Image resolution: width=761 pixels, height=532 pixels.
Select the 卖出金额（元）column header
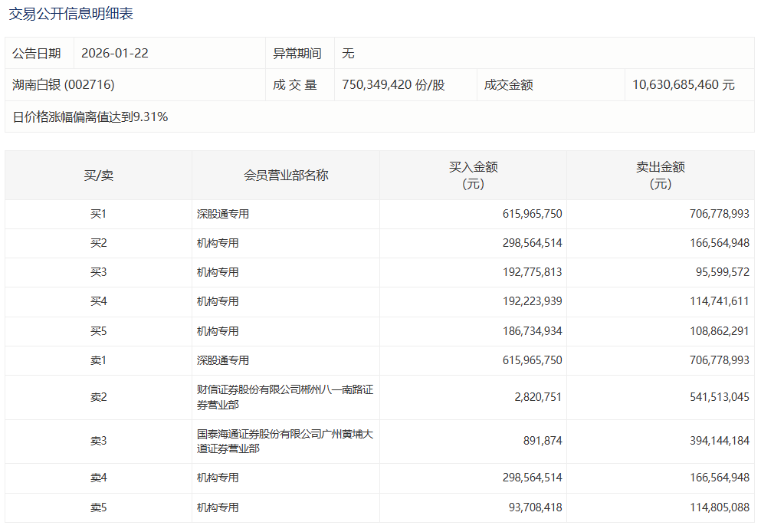click(x=661, y=175)
